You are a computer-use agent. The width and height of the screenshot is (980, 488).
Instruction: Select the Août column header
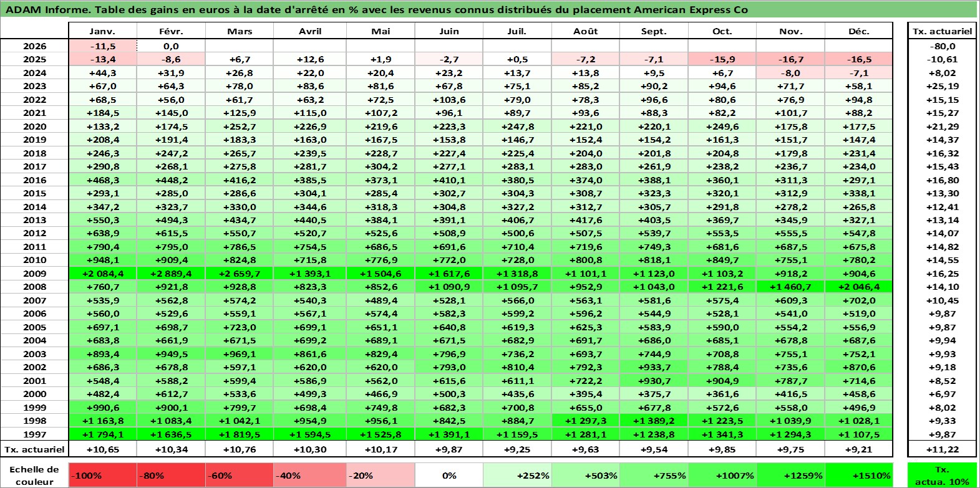[x=586, y=31]
